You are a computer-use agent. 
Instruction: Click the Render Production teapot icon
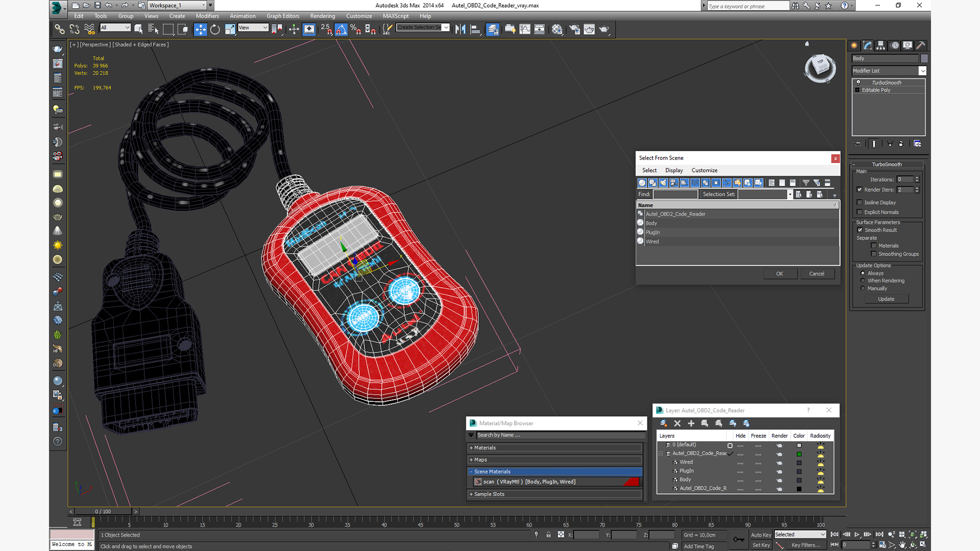(604, 29)
